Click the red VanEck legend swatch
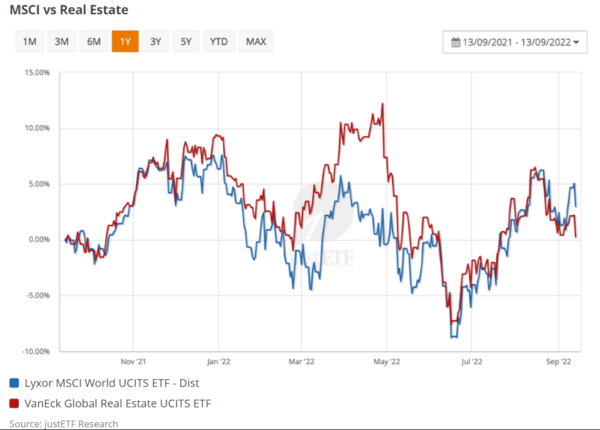Image resolution: width=600 pixels, height=430 pixels. (14, 403)
